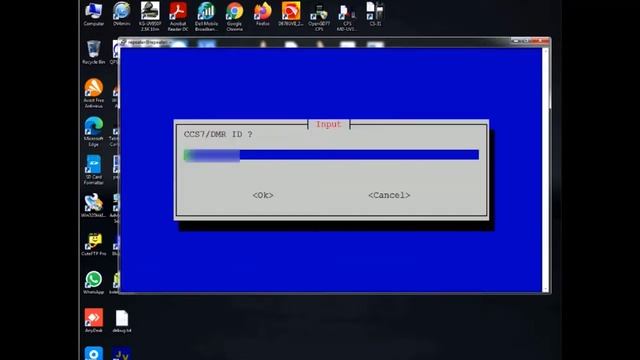Open the blue circle icon below AnyDesk
Screen dimensions: 640x360
point(93,353)
